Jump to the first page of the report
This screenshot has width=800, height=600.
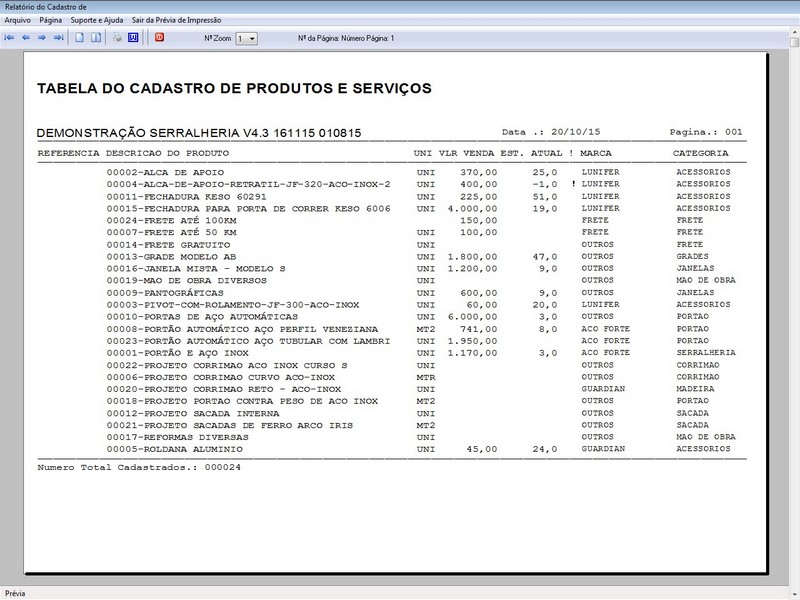(x=11, y=38)
